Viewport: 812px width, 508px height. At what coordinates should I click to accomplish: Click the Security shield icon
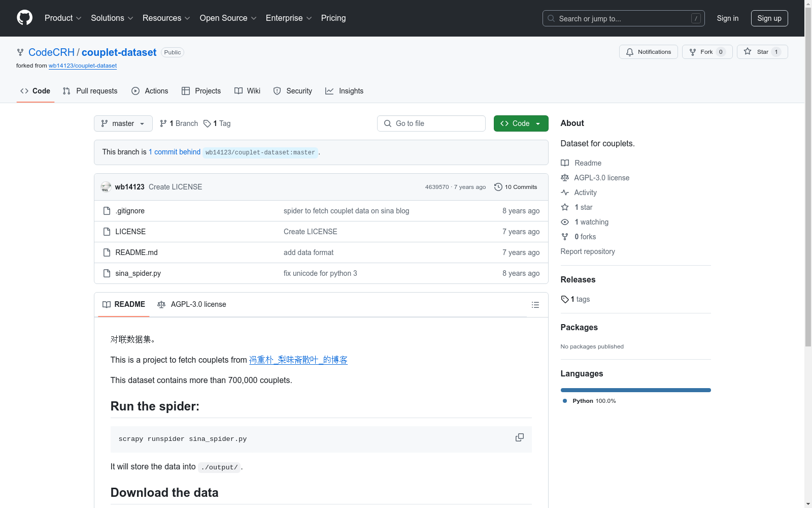tap(277, 91)
